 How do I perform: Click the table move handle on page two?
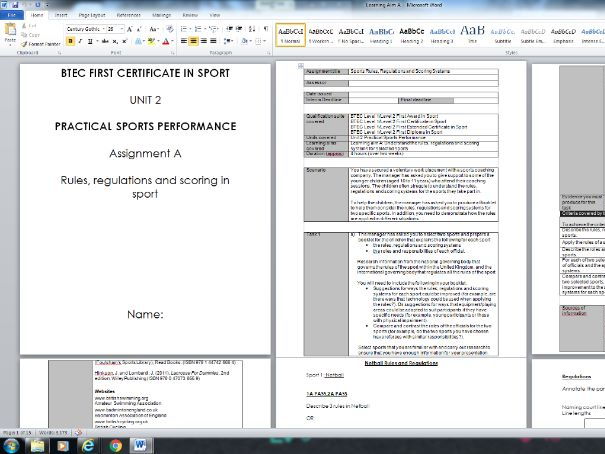[301, 66]
